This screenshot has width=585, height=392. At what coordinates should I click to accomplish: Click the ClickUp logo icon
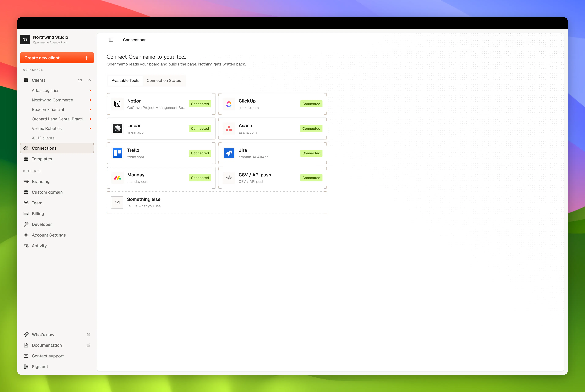tap(229, 104)
